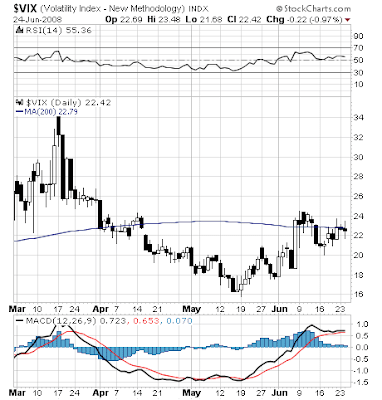Click the INDX exchange label

coord(198,9)
